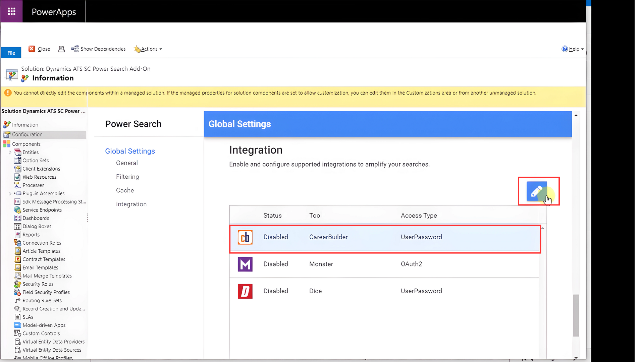Open Entities icon in sidebar
The image size is (644, 362).
click(x=17, y=153)
